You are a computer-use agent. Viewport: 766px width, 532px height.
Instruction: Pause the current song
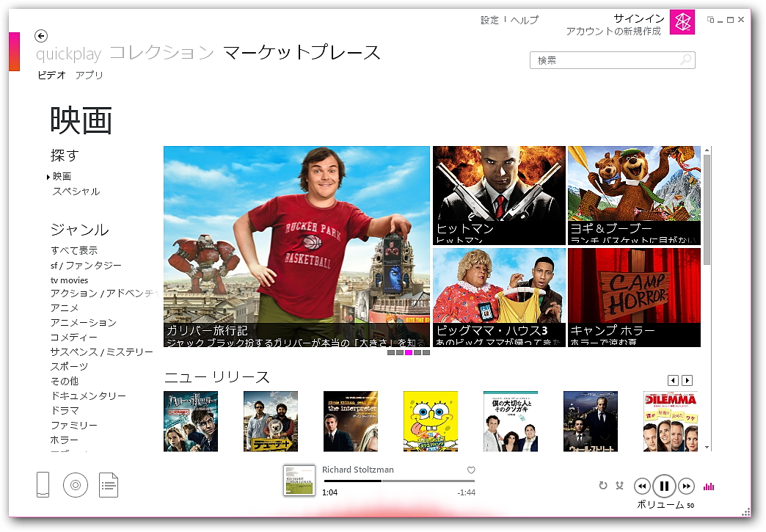coord(664,486)
